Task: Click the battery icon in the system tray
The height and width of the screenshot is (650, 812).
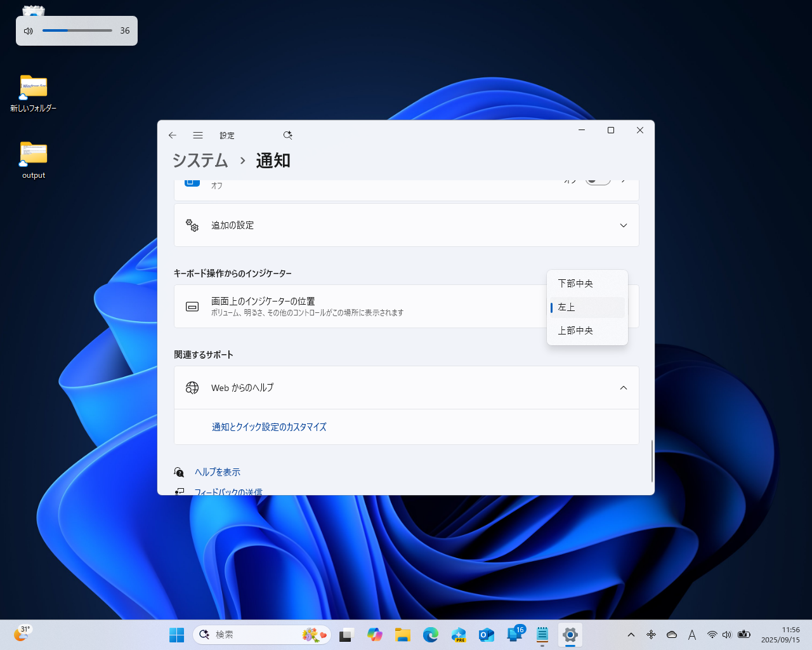Action: click(744, 634)
